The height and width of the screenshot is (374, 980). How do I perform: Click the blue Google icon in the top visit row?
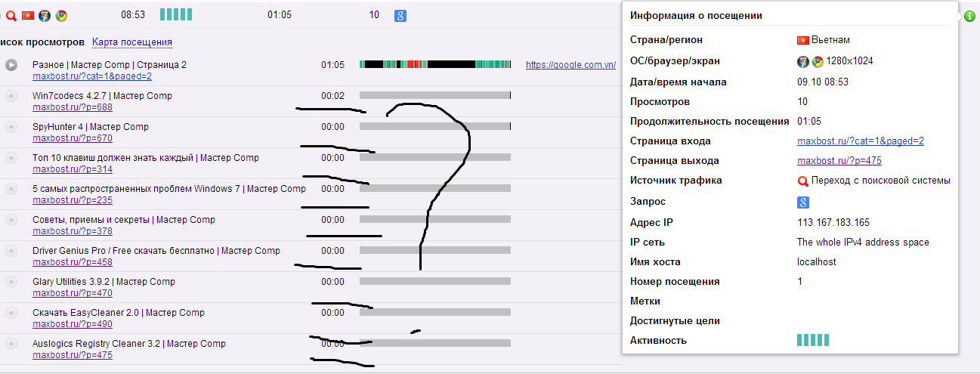400,15
